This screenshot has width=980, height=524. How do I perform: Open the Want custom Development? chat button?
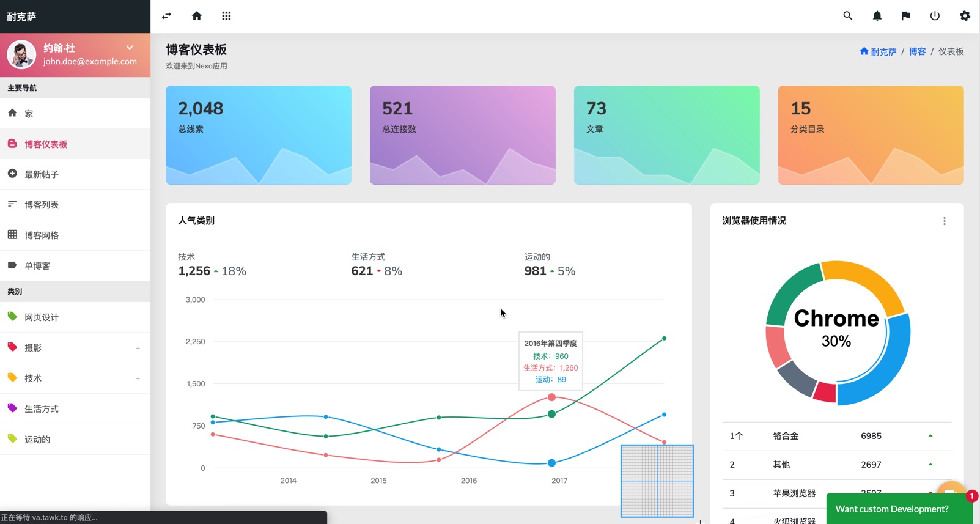[899, 509]
